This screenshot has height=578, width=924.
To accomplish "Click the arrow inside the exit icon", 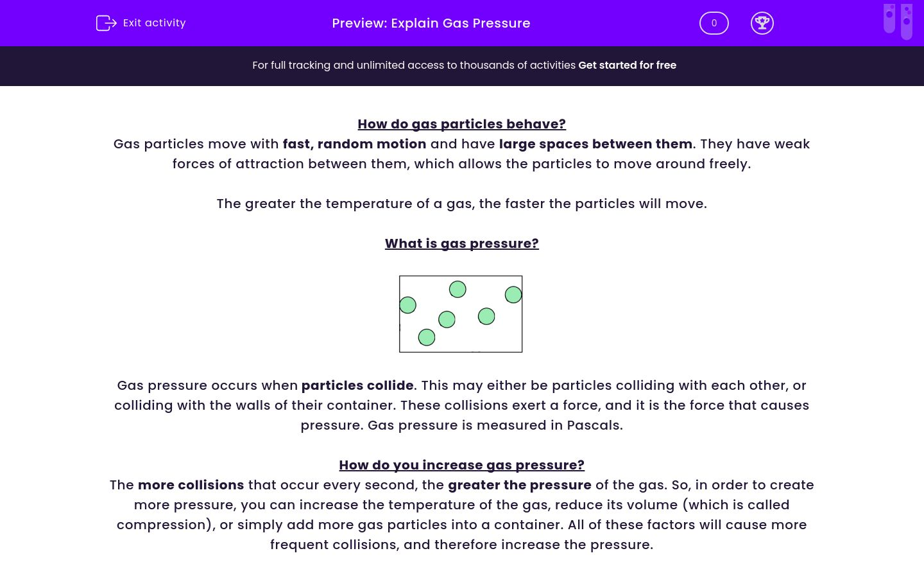I will tap(109, 23).
